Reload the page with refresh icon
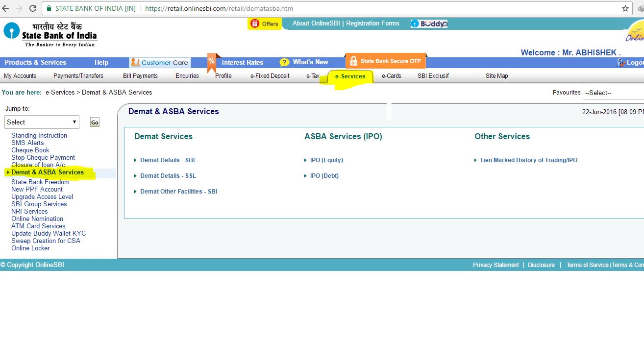The image size is (644, 341). pos(33,8)
